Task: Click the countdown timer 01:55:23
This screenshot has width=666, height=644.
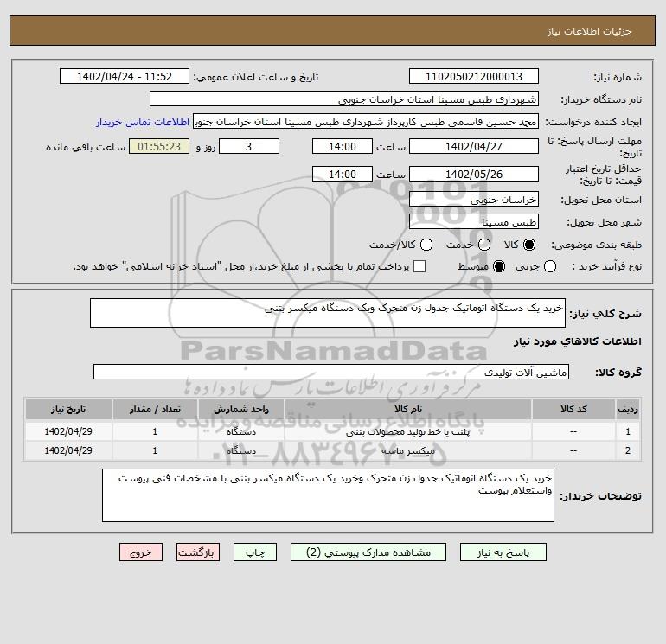Action: 159,146
